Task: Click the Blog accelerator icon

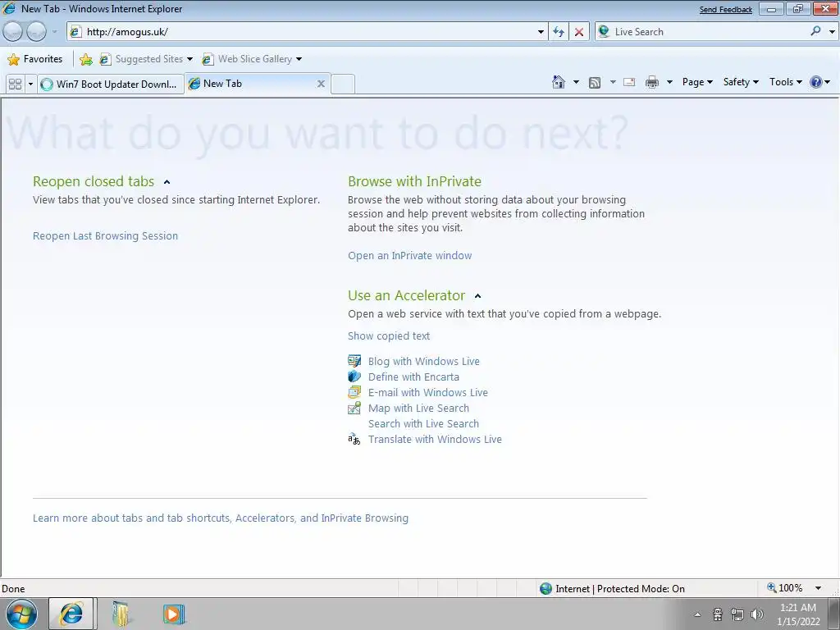Action: 354,361
